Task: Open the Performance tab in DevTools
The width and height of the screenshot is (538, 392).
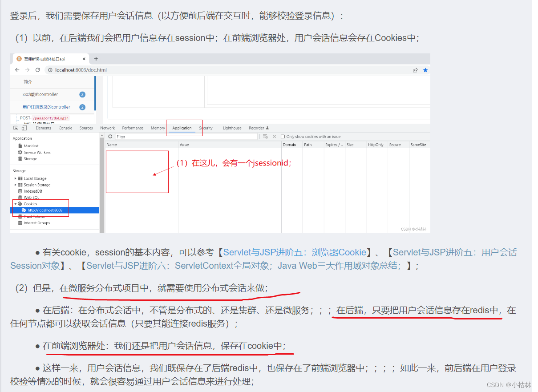Action: click(x=133, y=128)
